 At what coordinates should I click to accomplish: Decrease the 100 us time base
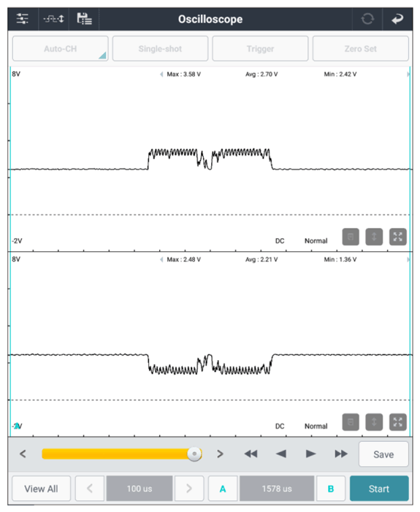coord(90,489)
